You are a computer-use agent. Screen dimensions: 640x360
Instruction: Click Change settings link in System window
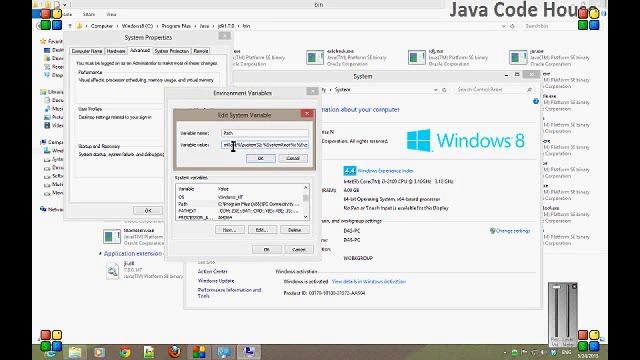513,231
